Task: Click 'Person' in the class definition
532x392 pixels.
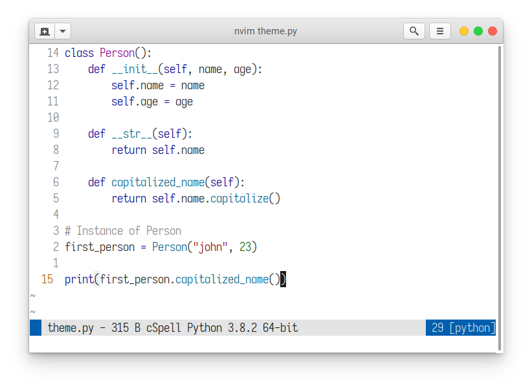Action: coord(117,53)
